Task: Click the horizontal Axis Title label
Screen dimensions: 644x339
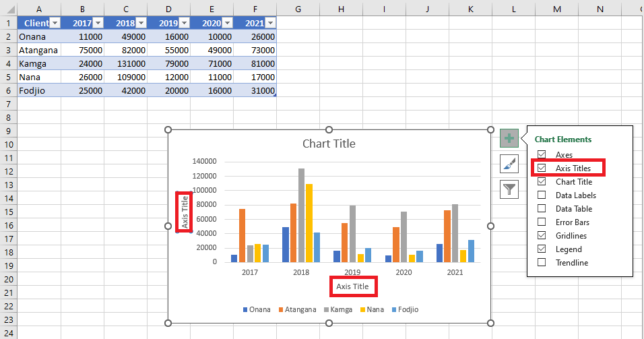Action: click(x=352, y=286)
